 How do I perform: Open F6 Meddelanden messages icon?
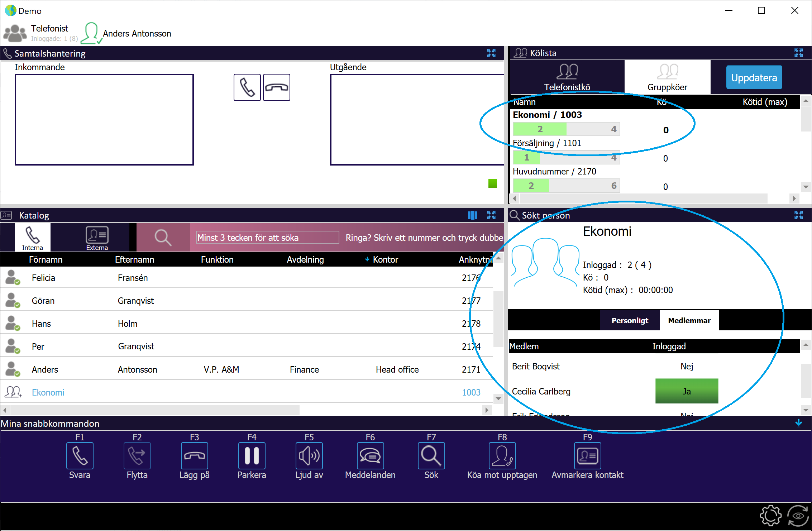tap(371, 456)
